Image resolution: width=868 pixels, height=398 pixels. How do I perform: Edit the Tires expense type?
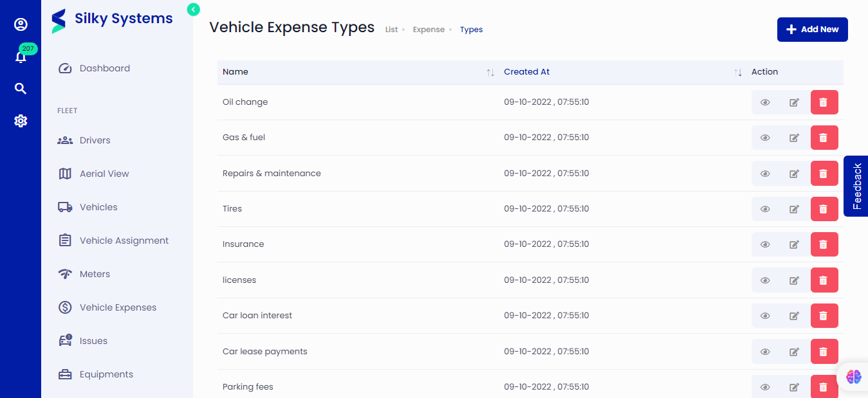tap(794, 208)
